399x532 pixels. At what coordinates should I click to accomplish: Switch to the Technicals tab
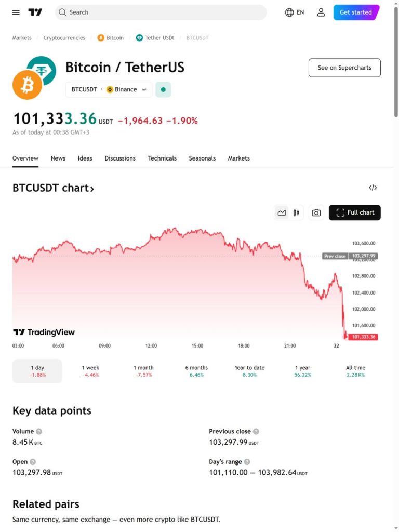point(162,158)
